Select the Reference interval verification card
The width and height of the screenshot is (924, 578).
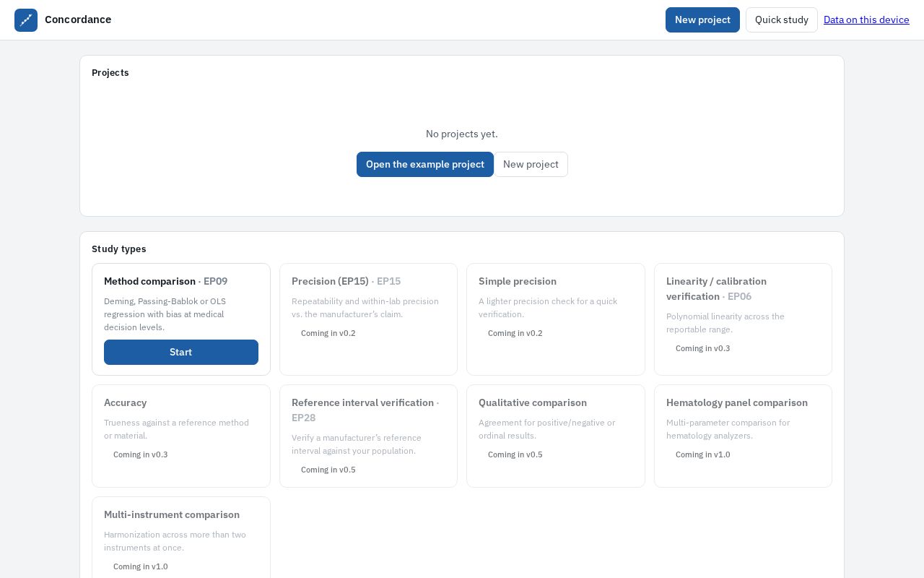368,436
